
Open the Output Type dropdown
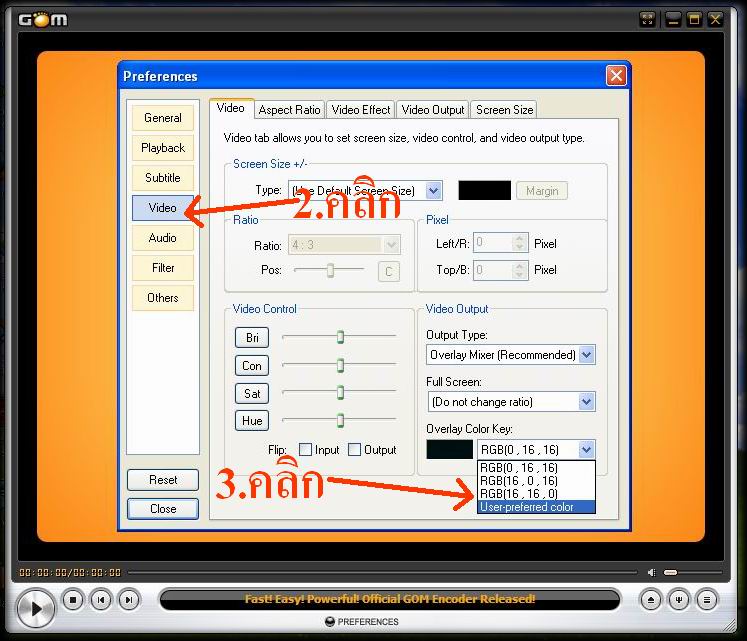pos(587,355)
